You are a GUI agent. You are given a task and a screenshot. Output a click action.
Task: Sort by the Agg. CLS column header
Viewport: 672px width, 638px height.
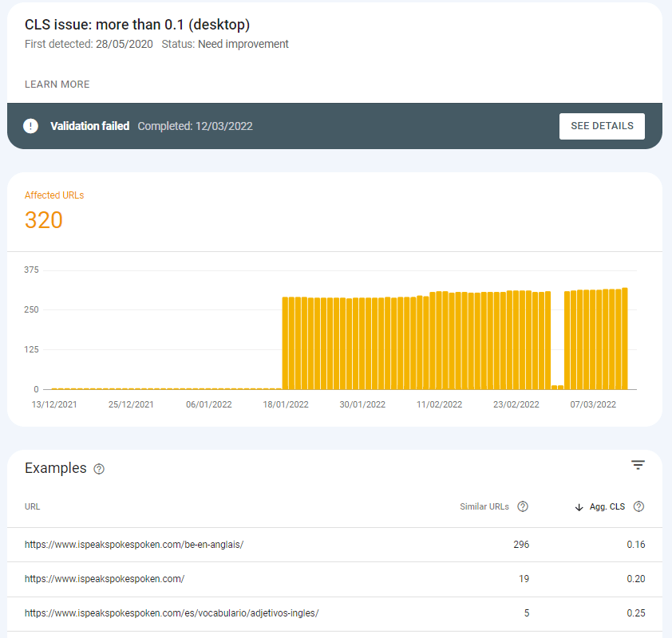607,506
